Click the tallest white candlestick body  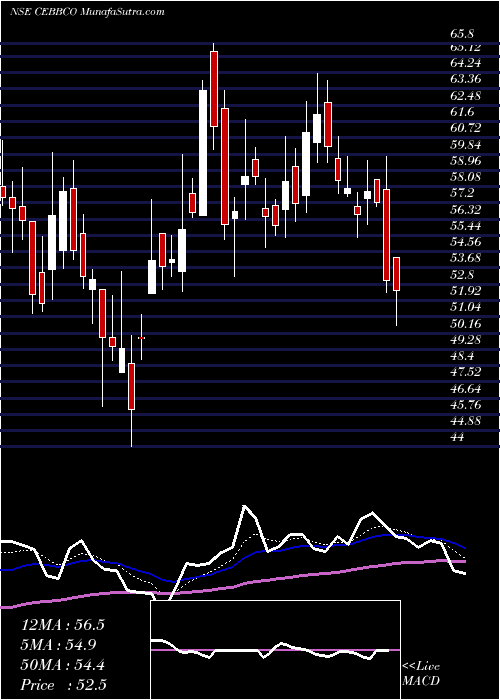(203, 153)
